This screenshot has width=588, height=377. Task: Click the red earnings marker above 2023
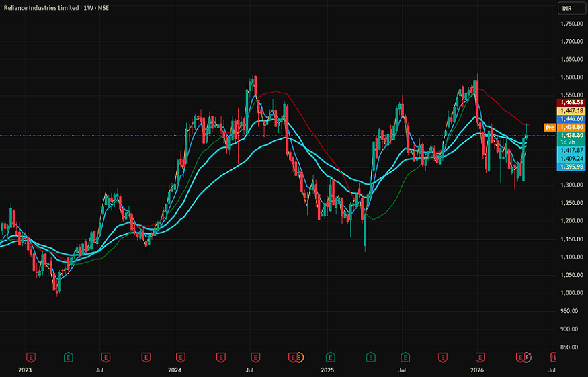coord(31,357)
